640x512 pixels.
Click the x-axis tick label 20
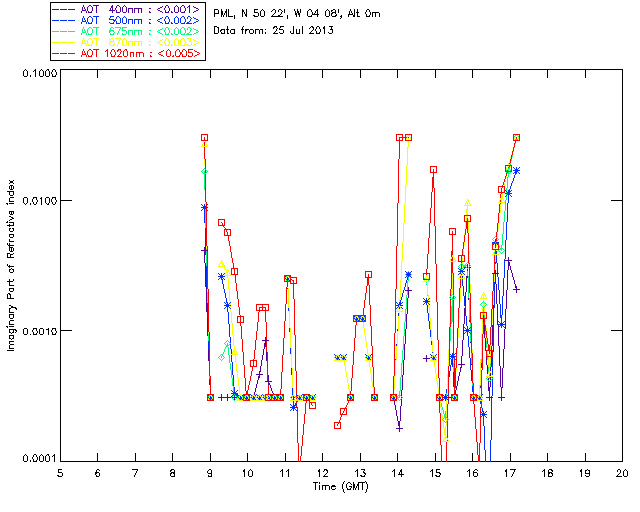(622, 473)
